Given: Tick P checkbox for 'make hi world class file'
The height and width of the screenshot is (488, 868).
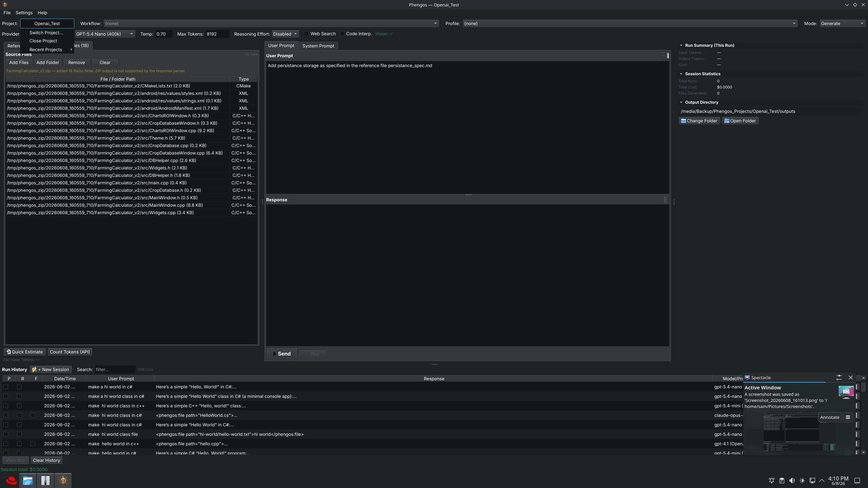Looking at the screenshot, I should 6,434.
